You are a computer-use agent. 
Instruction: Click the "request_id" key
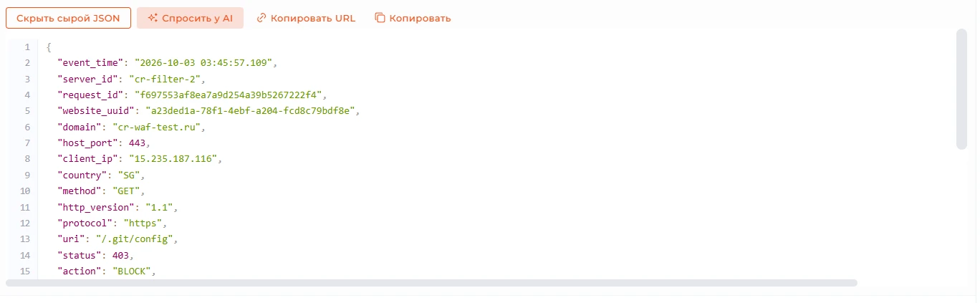click(90, 95)
